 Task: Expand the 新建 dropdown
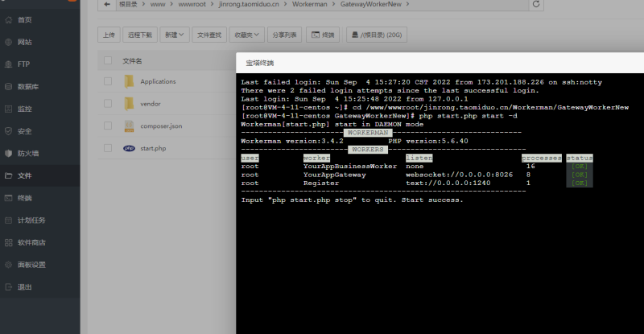(x=175, y=35)
